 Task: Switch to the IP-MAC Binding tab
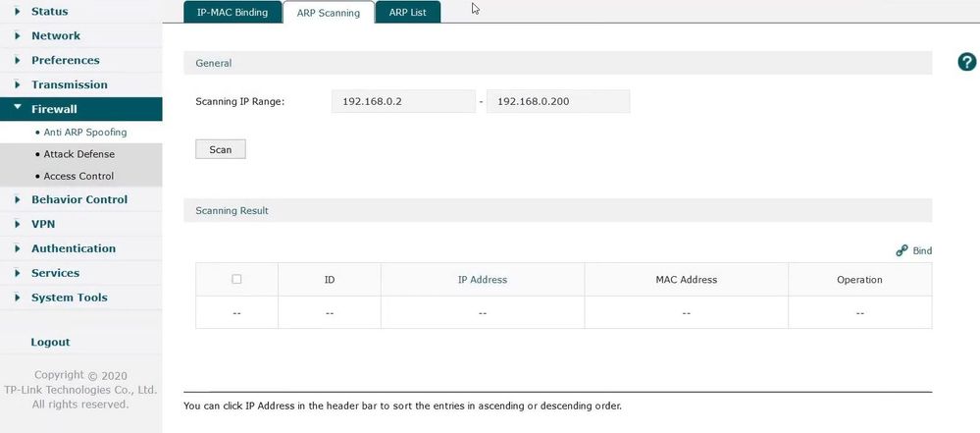coord(232,12)
